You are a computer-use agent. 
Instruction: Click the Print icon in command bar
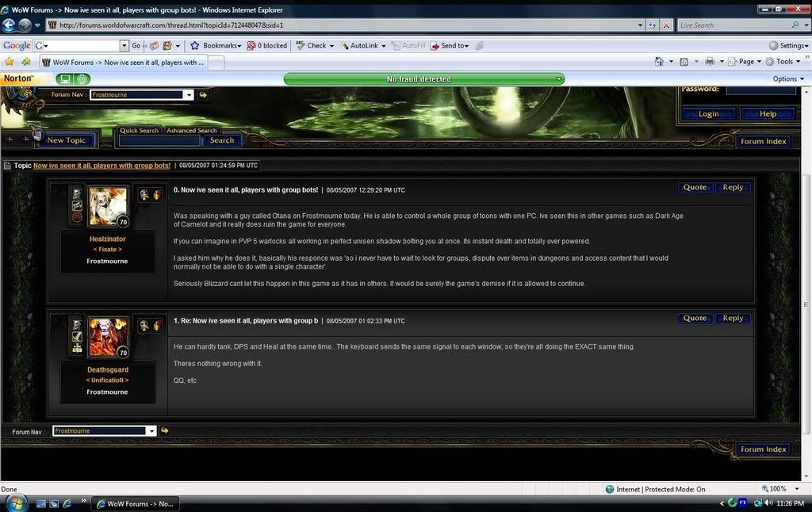[x=710, y=62]
